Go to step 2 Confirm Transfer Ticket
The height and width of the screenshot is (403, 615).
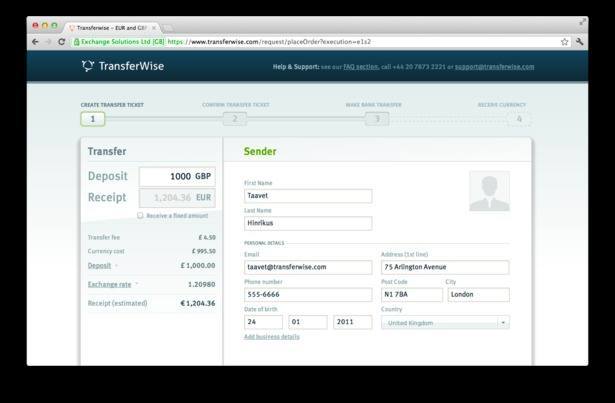[235, 119]
